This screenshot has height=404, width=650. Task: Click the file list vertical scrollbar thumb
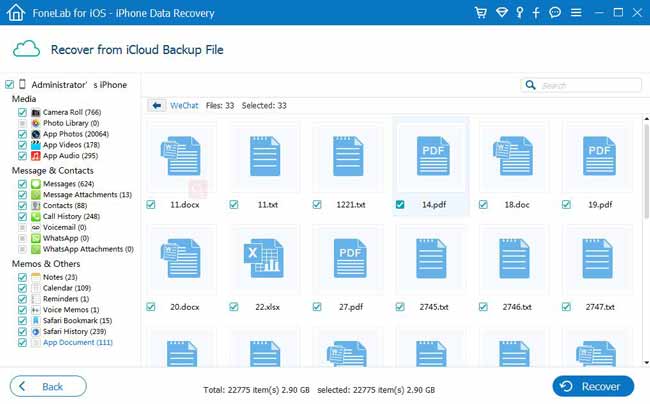click(x=647, y=170)
